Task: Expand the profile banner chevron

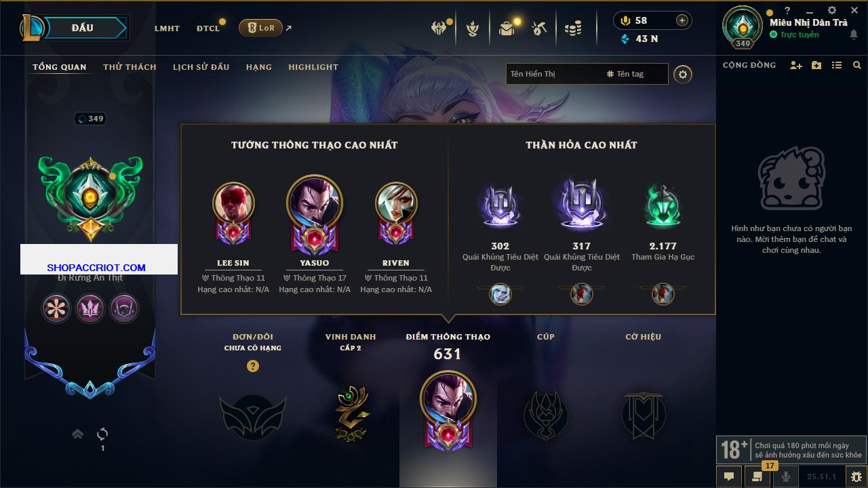Action: [78, 434]
